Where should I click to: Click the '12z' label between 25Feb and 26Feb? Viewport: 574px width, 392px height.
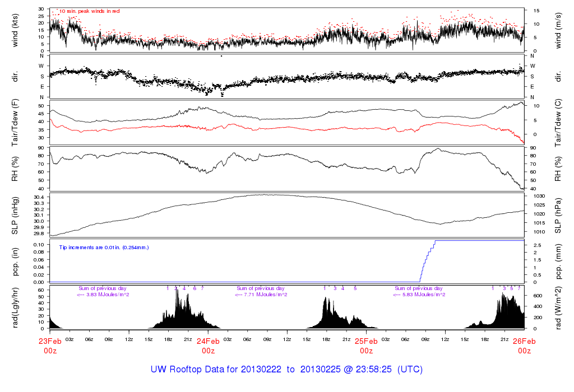tap(445, 339)
